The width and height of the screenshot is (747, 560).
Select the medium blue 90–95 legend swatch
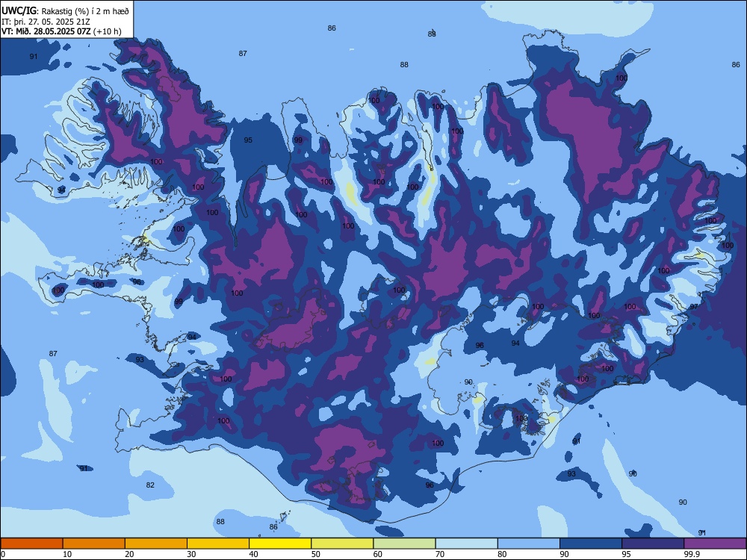(x=591, y=544)
